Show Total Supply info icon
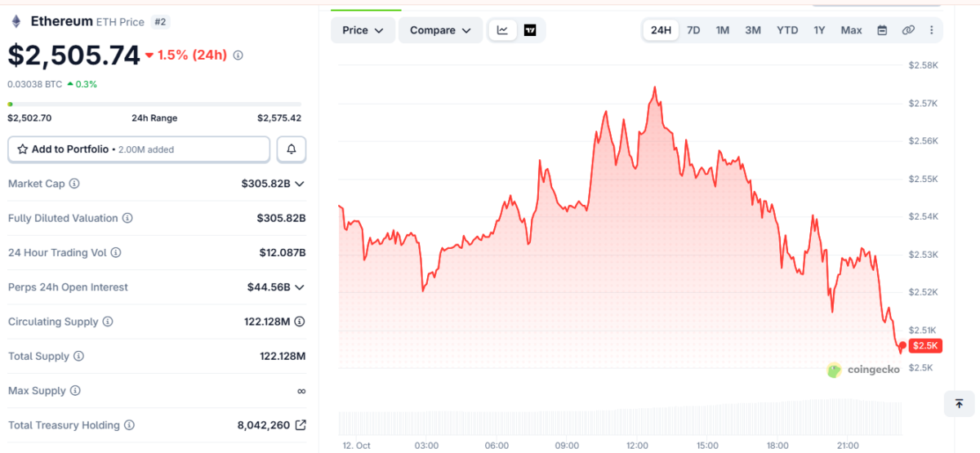Screen dimensions: 980x453 [x=78, y=357]
